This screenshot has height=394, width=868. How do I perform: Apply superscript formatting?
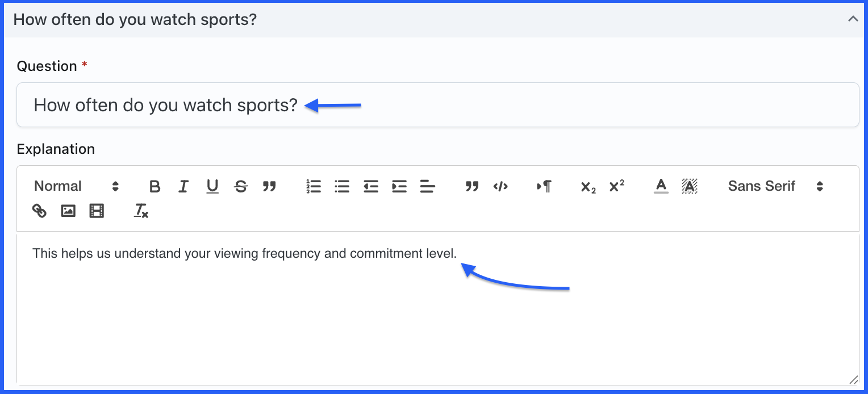616,186
